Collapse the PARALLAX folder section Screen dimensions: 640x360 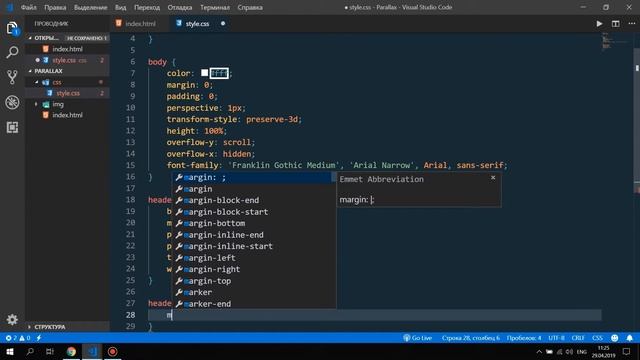coord(67,71)
